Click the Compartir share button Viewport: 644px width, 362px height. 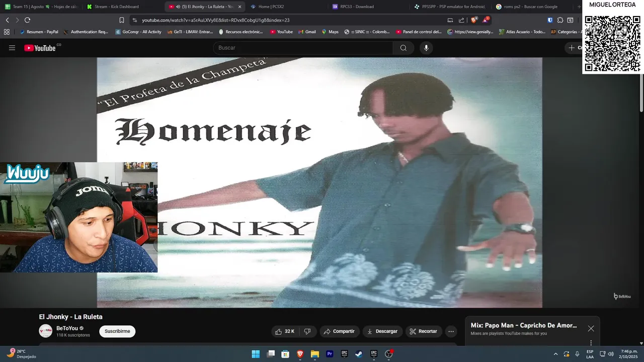340,331
